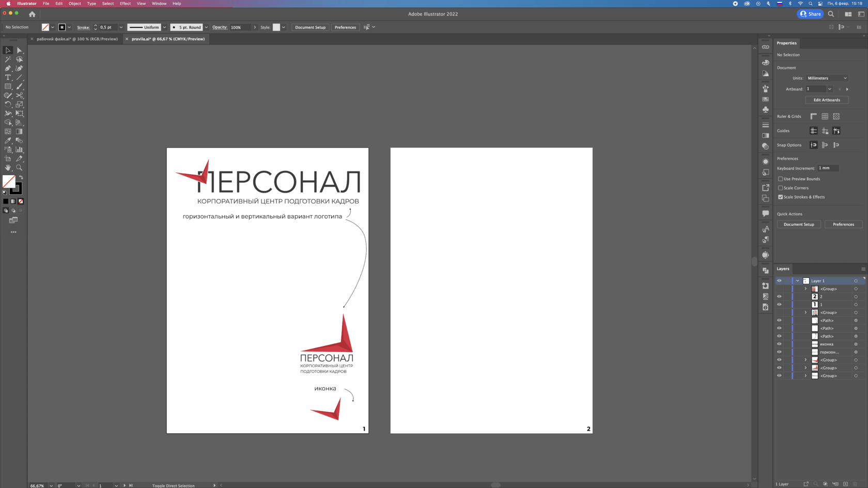
Task: Toggle Scale Strokes & Effects checkbox
Action: coord(780,197)
